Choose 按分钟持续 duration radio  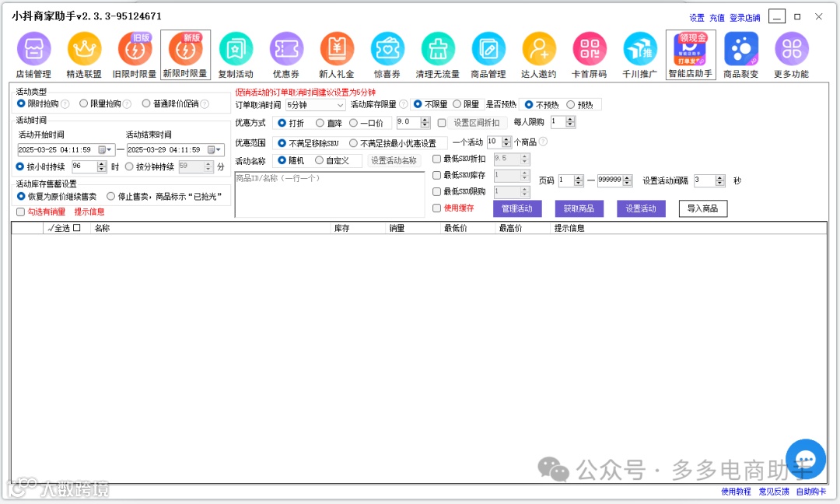click(x=129, y=166)
